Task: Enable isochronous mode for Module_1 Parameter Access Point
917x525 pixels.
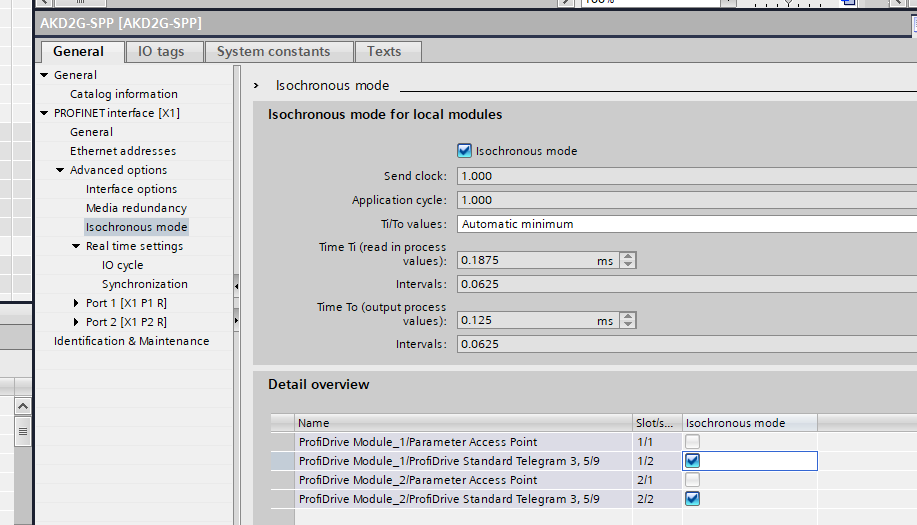Action: 692,442
